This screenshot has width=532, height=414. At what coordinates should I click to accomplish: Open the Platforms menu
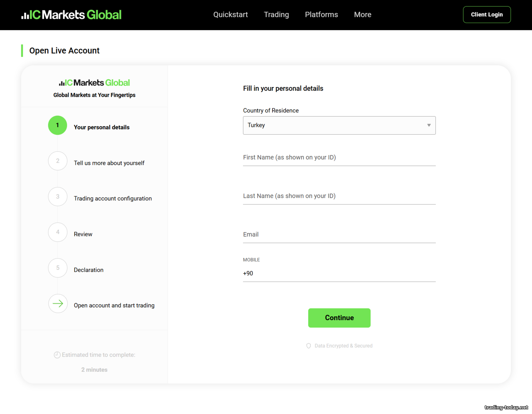point(321,15)
